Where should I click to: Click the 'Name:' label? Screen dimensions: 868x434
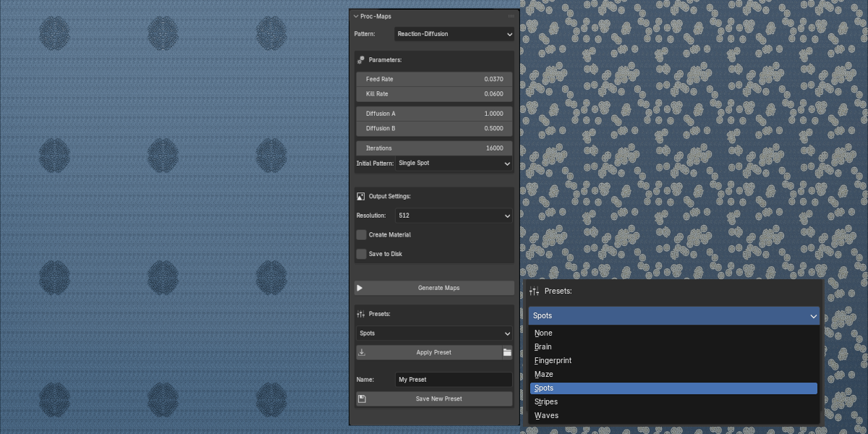(x=365, y=380)
